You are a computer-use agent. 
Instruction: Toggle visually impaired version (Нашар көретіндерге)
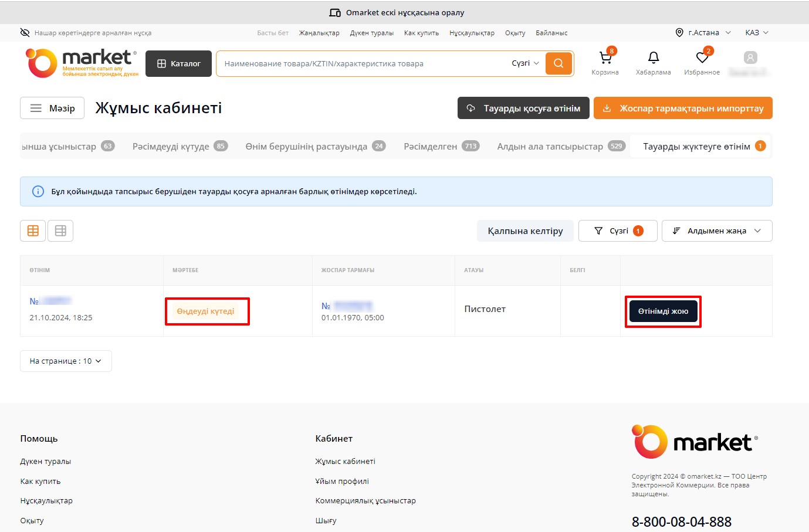[x=86, y=33]
